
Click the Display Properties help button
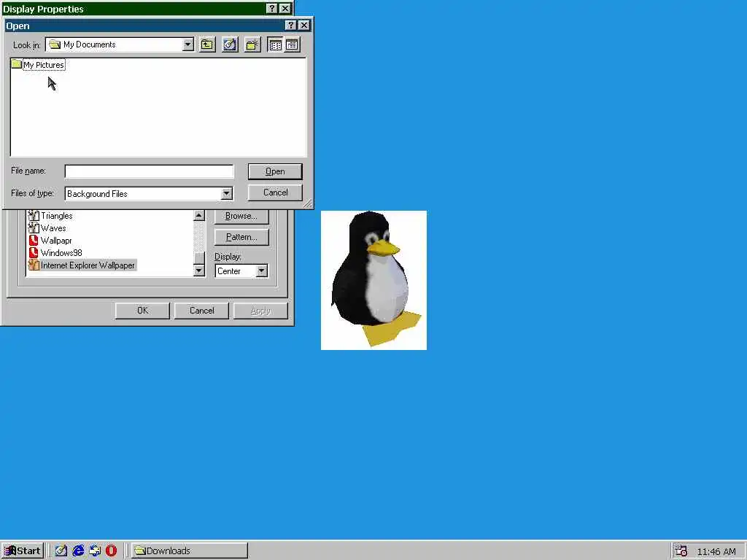click(271, 9)
